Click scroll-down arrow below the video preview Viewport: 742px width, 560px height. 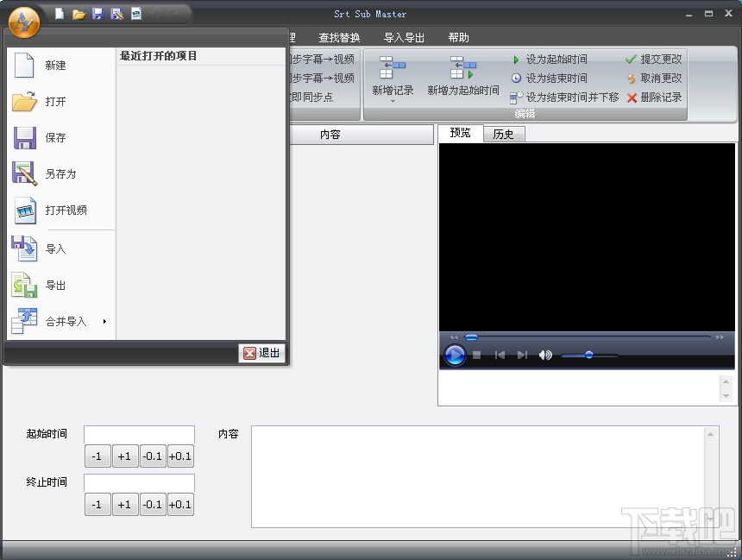(x=726, y=396)
